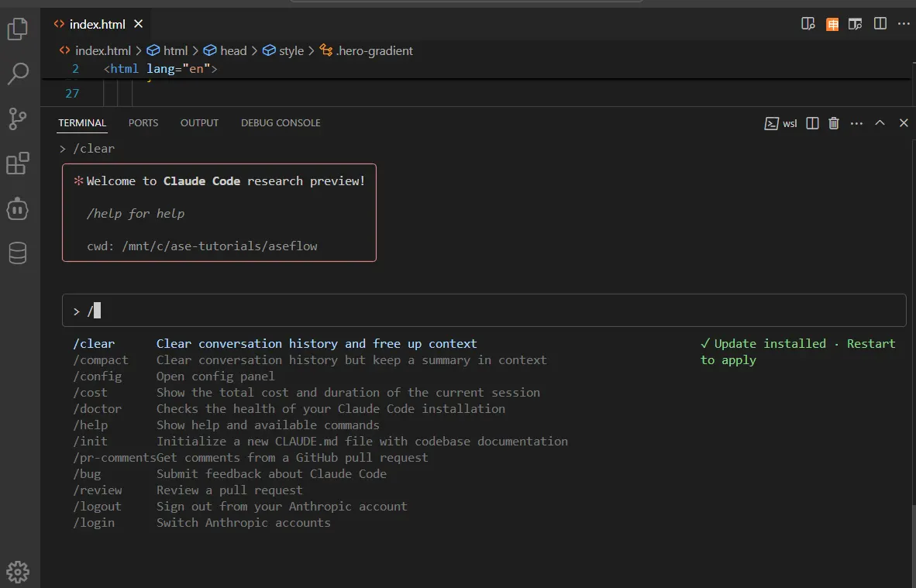Click the .hero-gradient breadcrumb item
This screenshot has height=588, width=916.
[367, 51]
